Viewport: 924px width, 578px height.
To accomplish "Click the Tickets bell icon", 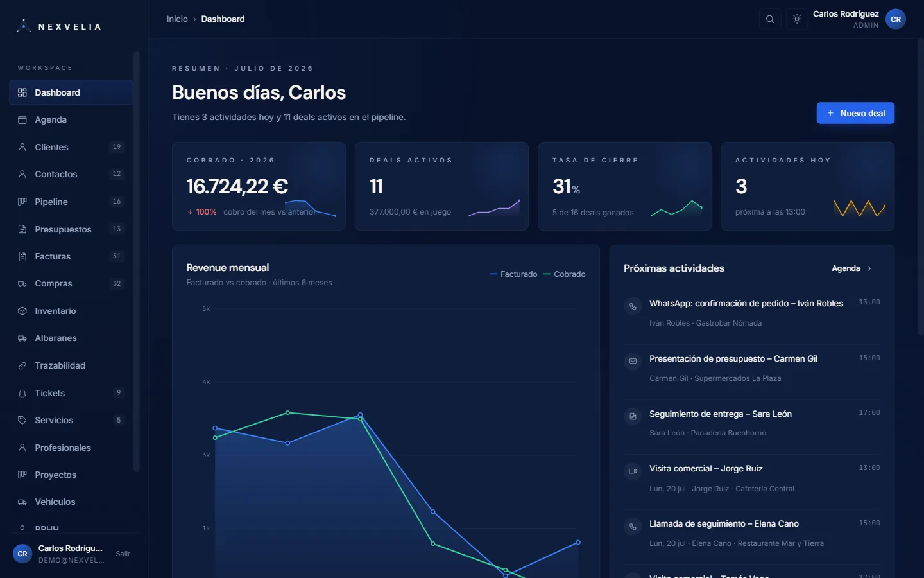I will point(22,393).
